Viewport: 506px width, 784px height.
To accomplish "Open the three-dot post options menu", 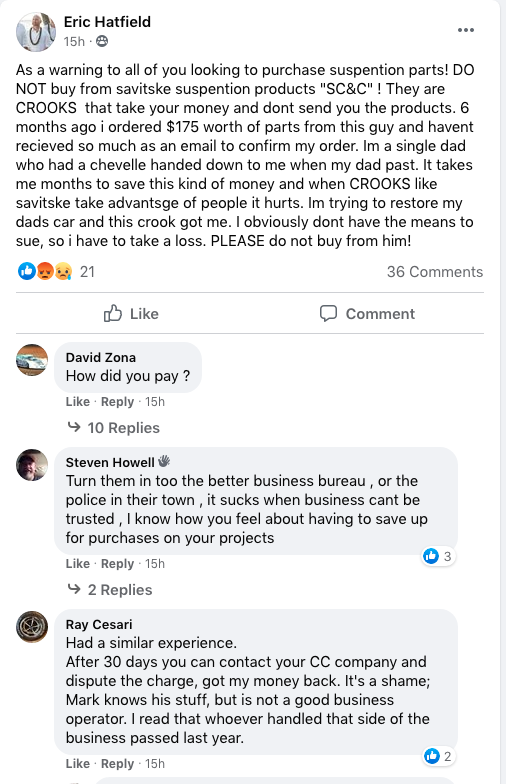I will click(466, 30).
